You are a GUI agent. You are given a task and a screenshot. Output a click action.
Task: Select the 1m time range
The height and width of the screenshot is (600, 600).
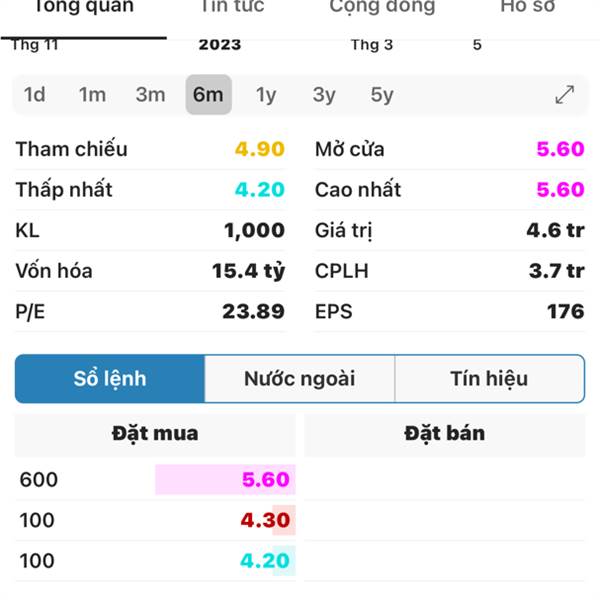pyautogui.click(x=92, y=95)
